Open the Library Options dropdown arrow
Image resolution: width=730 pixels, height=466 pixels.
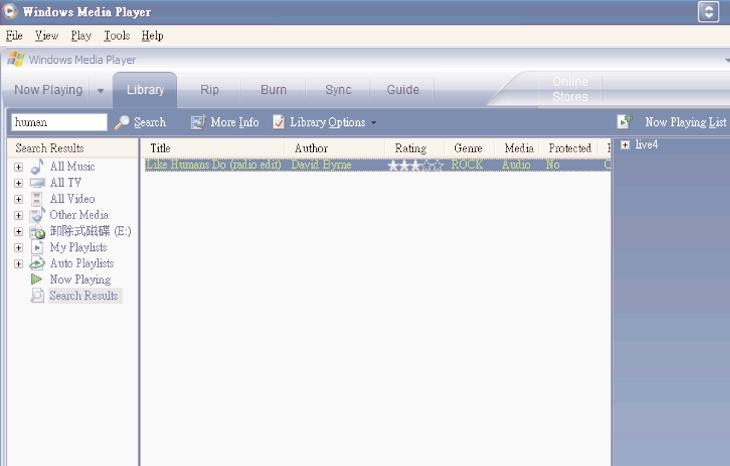coord(373,123)
